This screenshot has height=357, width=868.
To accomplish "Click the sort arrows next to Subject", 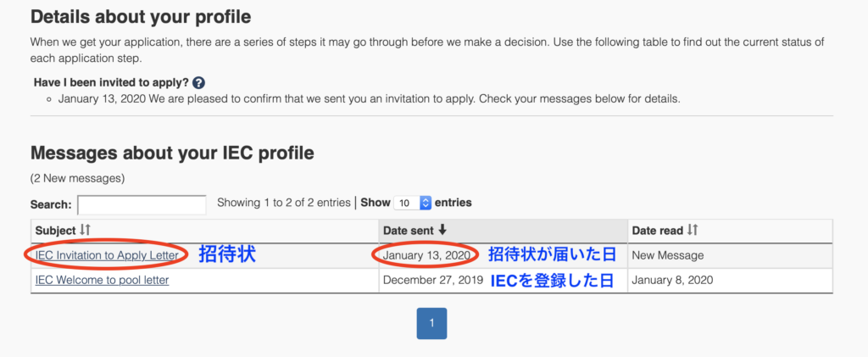I will coord(85,231).
